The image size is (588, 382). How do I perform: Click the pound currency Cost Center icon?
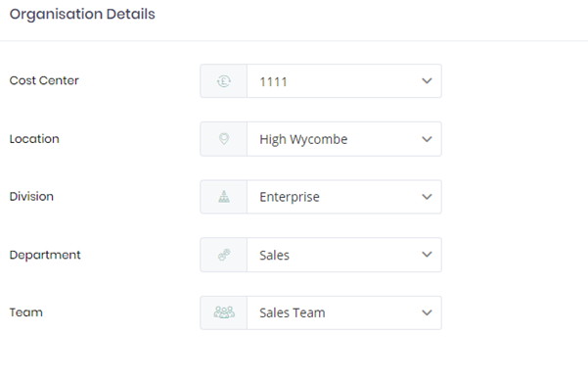point(224,81)
